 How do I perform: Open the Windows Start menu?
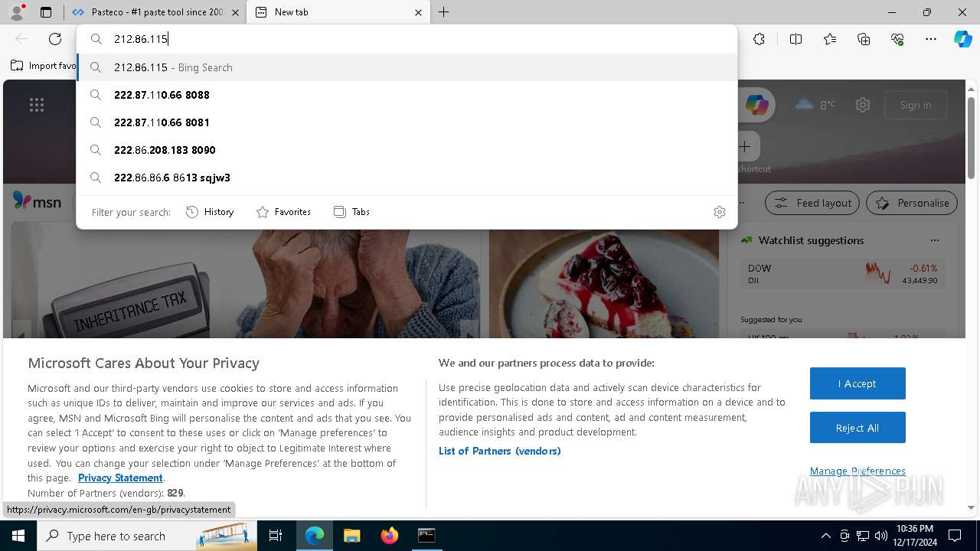click(18, 536)
